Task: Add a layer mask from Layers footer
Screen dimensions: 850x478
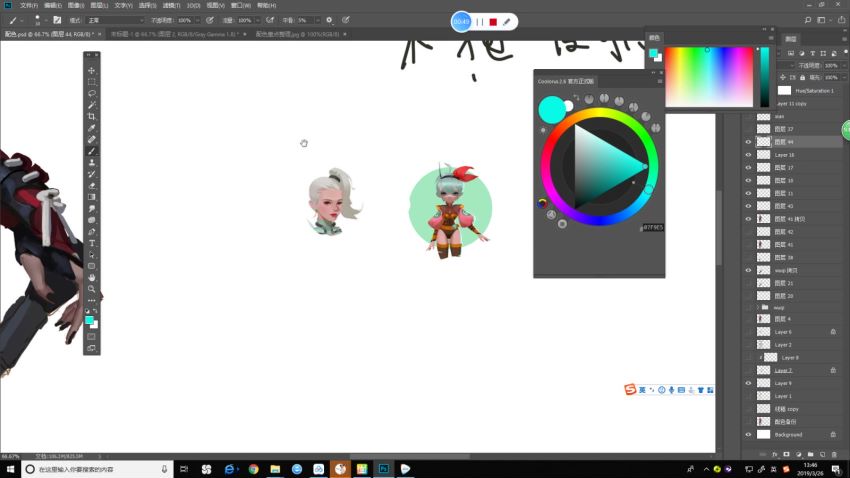Action: click(787, 454)
